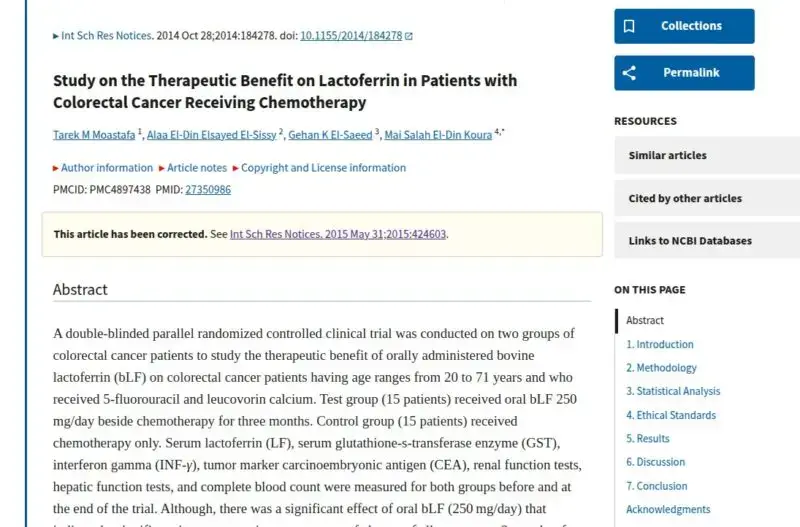Open Cited by other articles panel
The width and height of the screenshot is (800, 527).
click(x=707, y=198)
